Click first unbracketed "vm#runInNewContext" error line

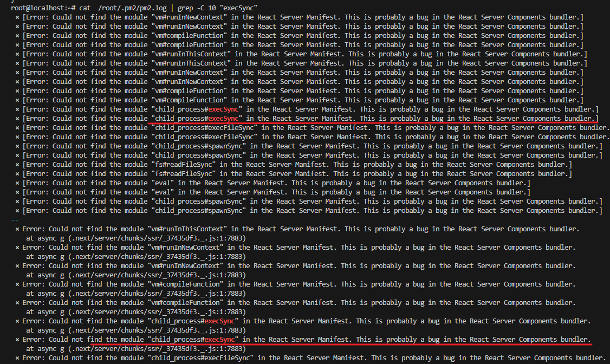point(295,248)
